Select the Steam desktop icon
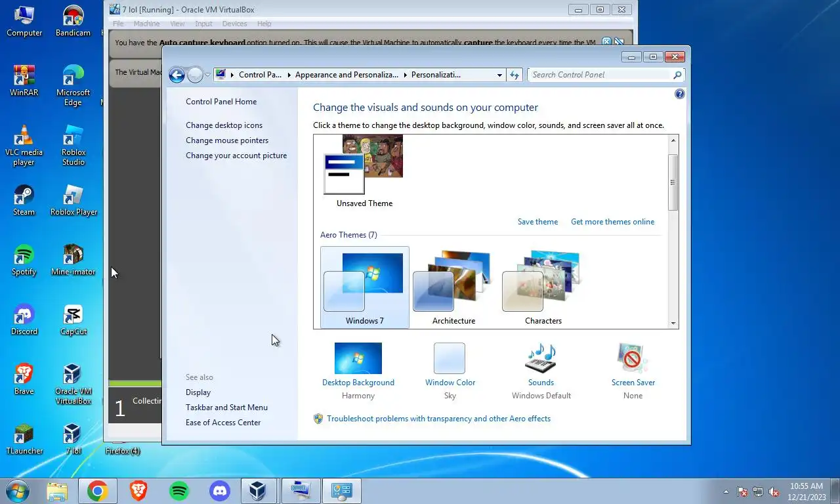 point(24,200)
